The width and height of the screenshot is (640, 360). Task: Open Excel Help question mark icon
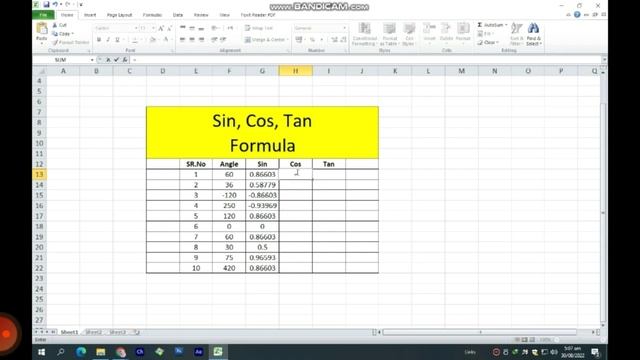[x=577, y=15]
